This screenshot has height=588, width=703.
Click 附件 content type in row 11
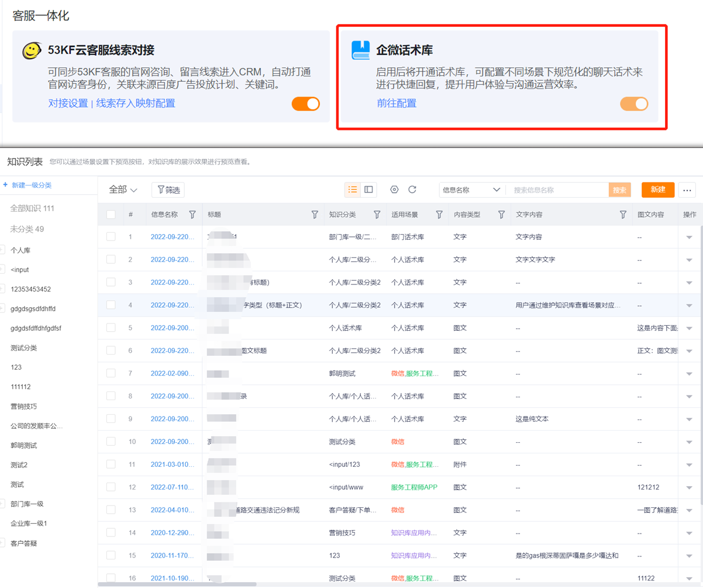coord(460,465)
